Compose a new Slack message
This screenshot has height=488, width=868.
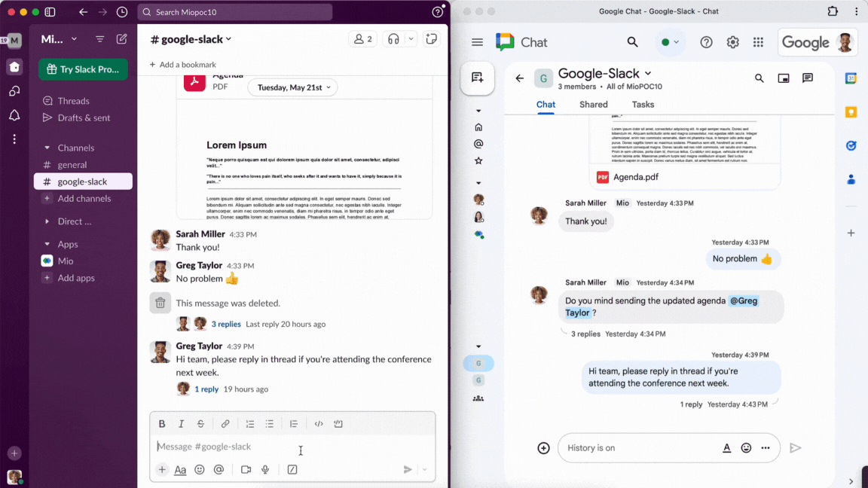point(122,39)
